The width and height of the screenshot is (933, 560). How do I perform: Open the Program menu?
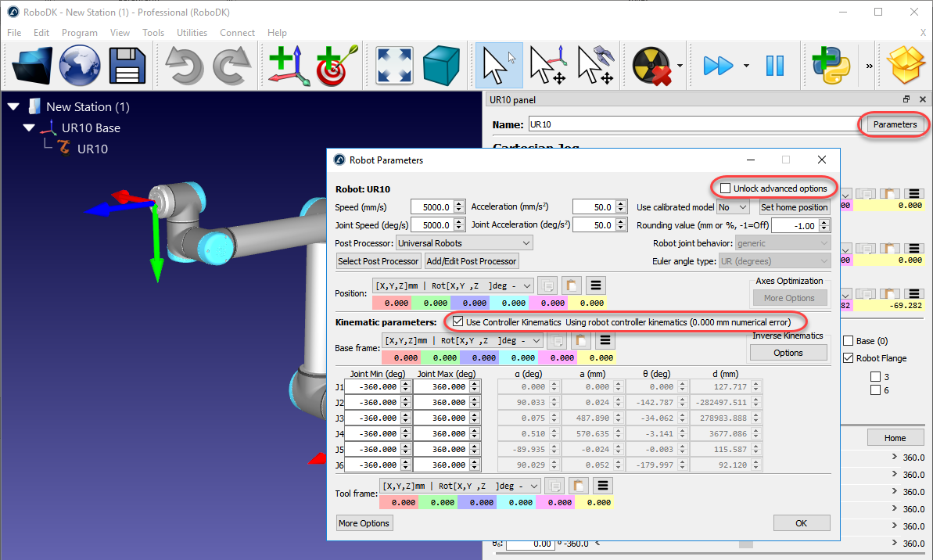coord(79,33)
